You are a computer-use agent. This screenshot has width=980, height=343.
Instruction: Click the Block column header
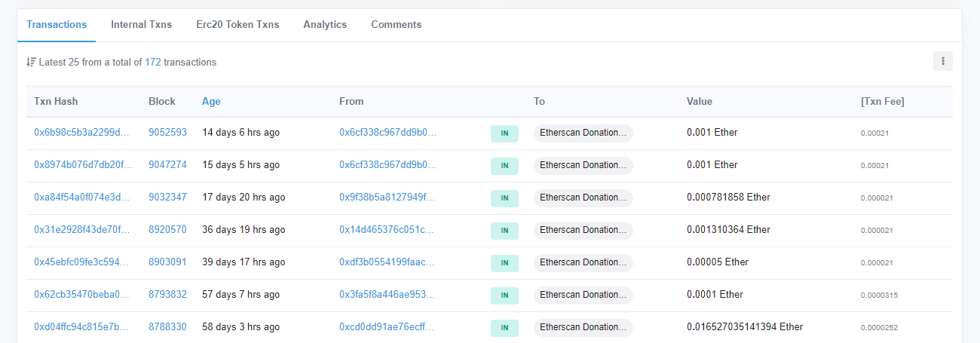[161, 102]
